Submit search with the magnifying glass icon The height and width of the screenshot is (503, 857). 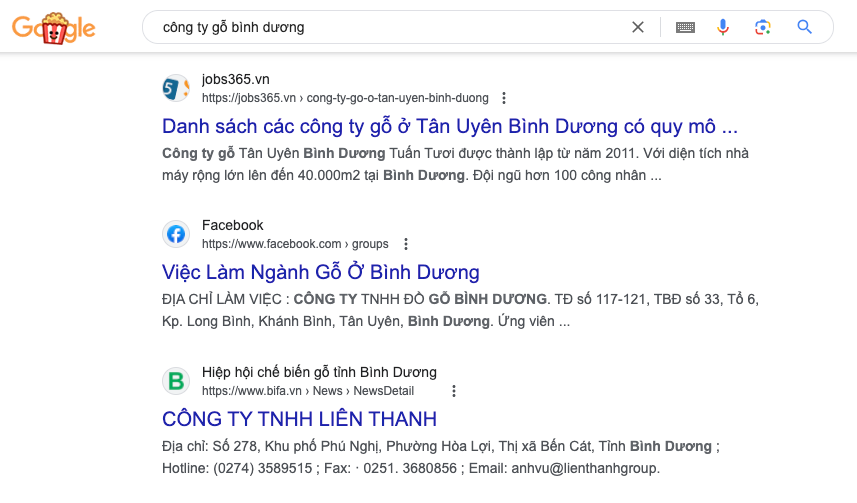(804, 27)
